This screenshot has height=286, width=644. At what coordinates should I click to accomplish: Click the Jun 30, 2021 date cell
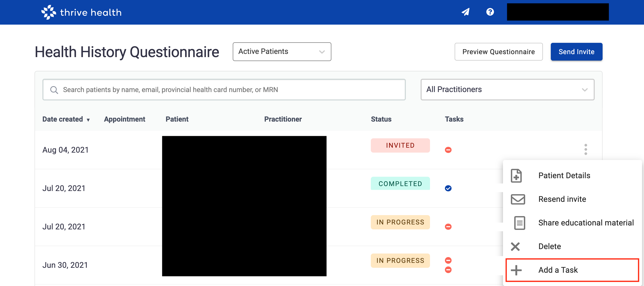point(65,265)
